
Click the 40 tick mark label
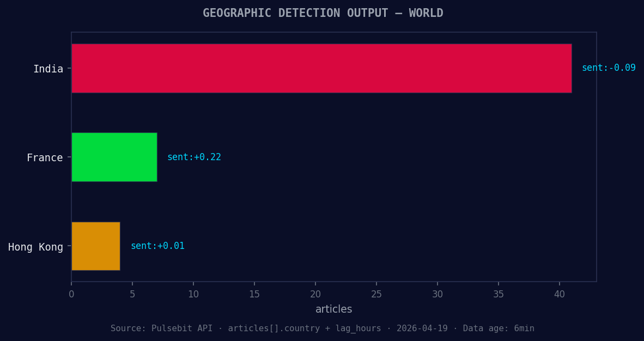tap(560, 294)
